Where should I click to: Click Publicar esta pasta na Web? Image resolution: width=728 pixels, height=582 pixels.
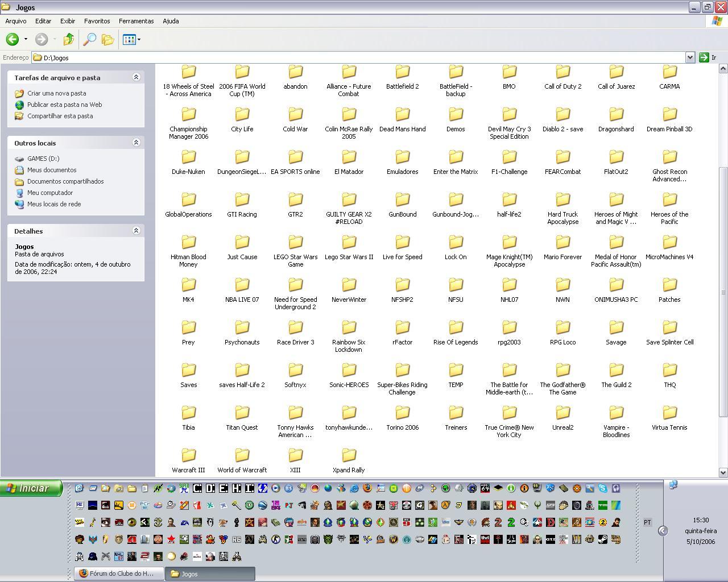[x=65, y=105]
